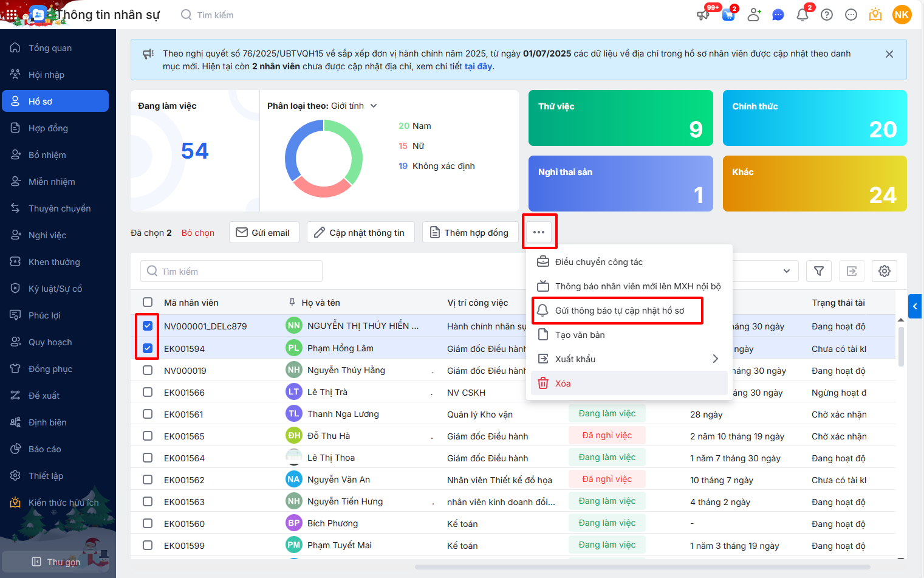Toggle the select-all header checkbox
The height and width of the screenshot is (578, 924).
pos(148,302)
